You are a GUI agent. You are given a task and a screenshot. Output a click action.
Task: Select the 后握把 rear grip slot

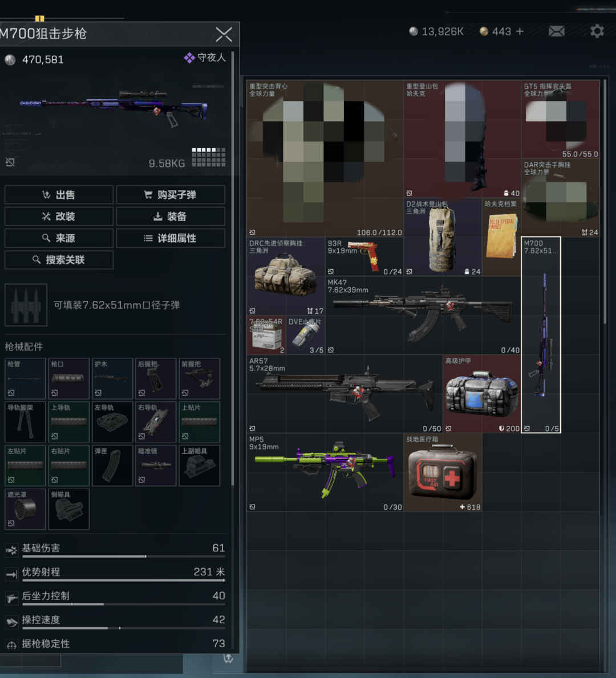(156, 379)
